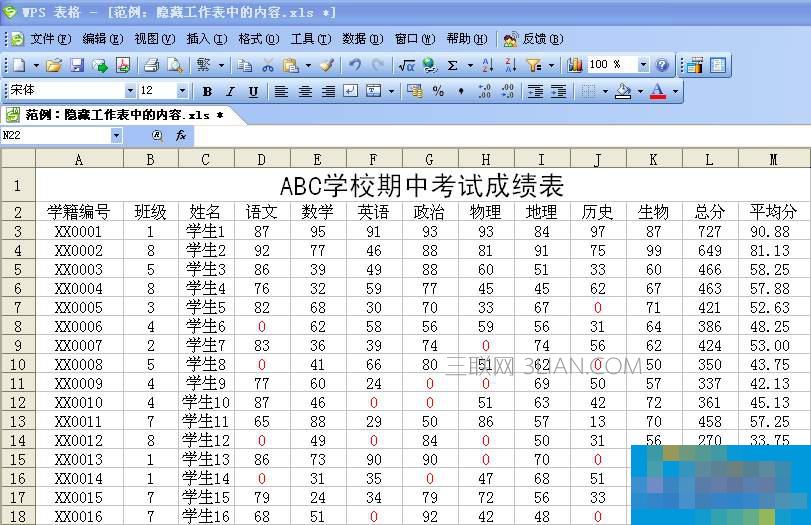The image size is (811, 525).
Task: Sort ascending with the A-Z icon
Action: tap(487, 65)
